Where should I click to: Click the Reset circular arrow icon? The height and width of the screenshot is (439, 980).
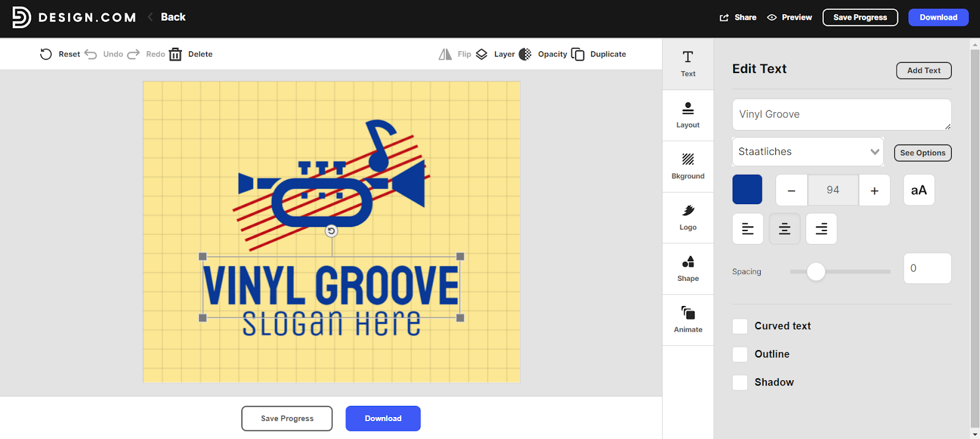point(46,54)
